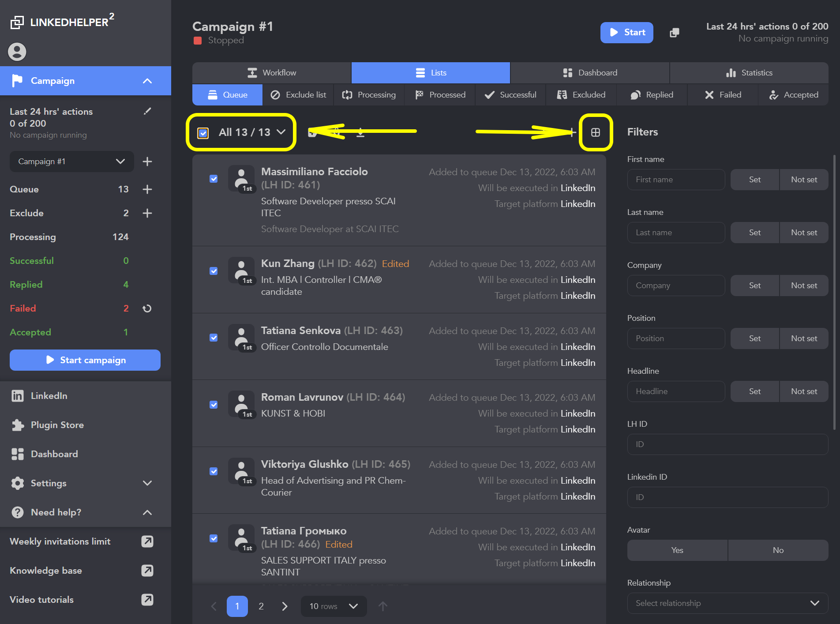Open the table columns grid icon
840x624 pixels.
point(596,132)
